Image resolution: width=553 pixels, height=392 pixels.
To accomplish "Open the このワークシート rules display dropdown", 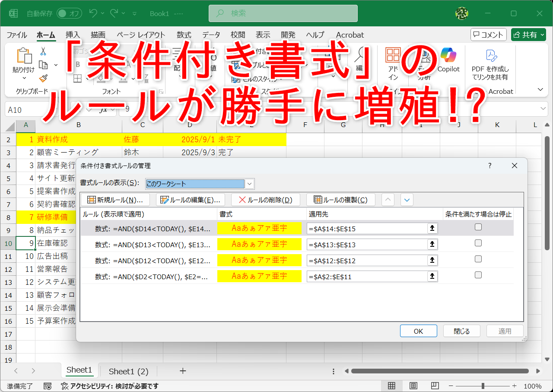I will coord(249,184).
